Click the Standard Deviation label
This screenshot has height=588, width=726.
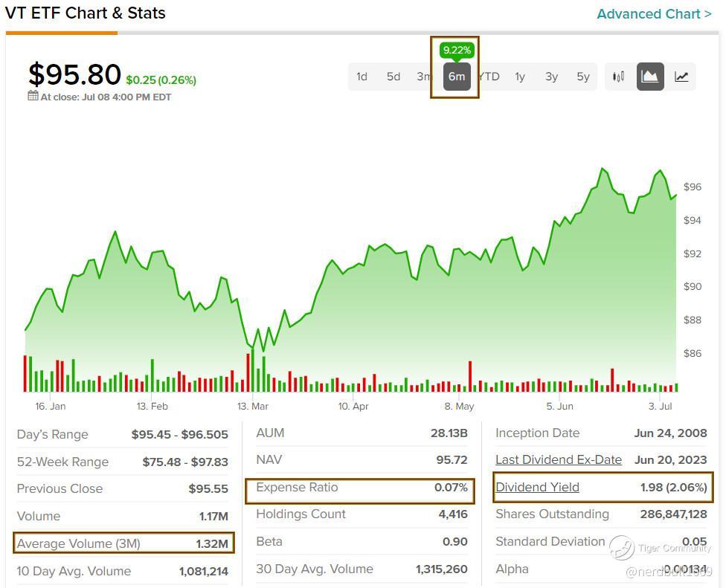coord(550,541)
